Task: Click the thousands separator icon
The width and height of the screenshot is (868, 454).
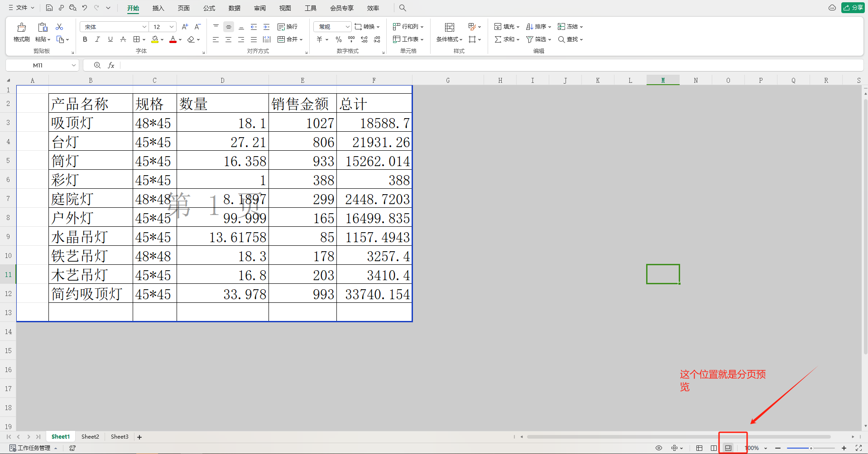Action: pos(351,39)
